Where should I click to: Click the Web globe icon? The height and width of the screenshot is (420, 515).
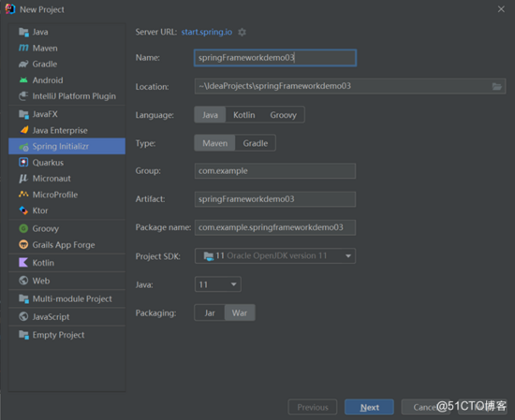pyautogui.click(x=23, y=281)
